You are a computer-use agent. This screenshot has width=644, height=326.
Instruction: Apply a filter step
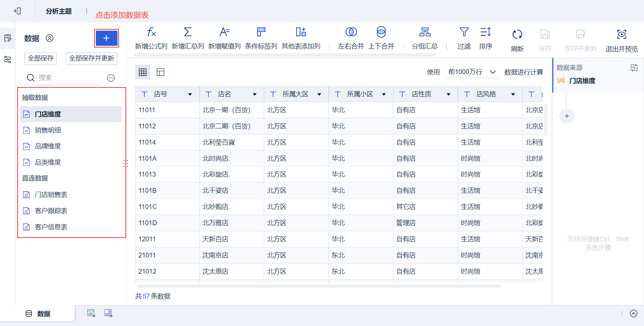point(464,38)
